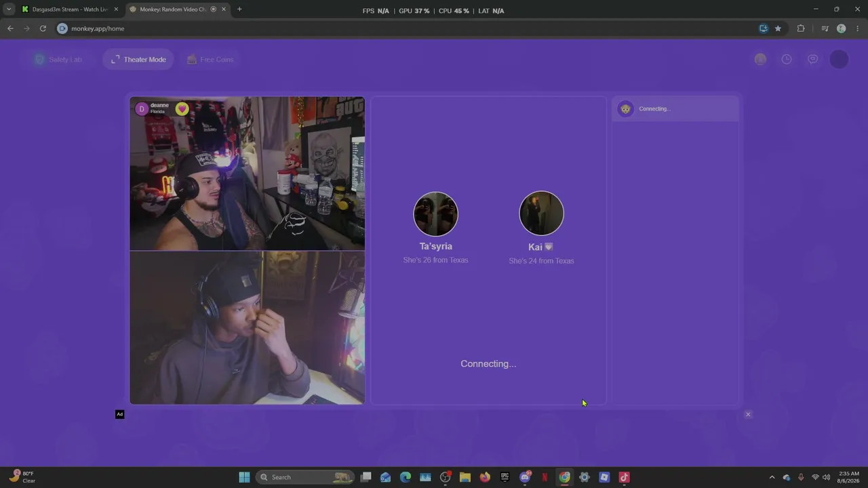Close the Dasgasd3m Stream tab

pos(116,9)
